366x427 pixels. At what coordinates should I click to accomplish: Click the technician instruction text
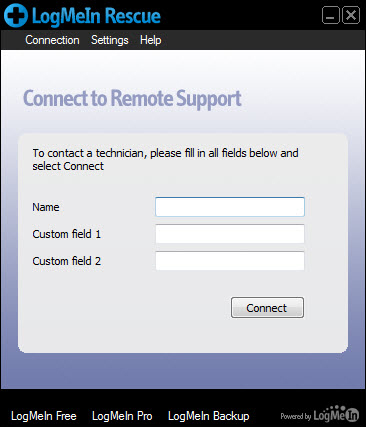coord(165,159)
